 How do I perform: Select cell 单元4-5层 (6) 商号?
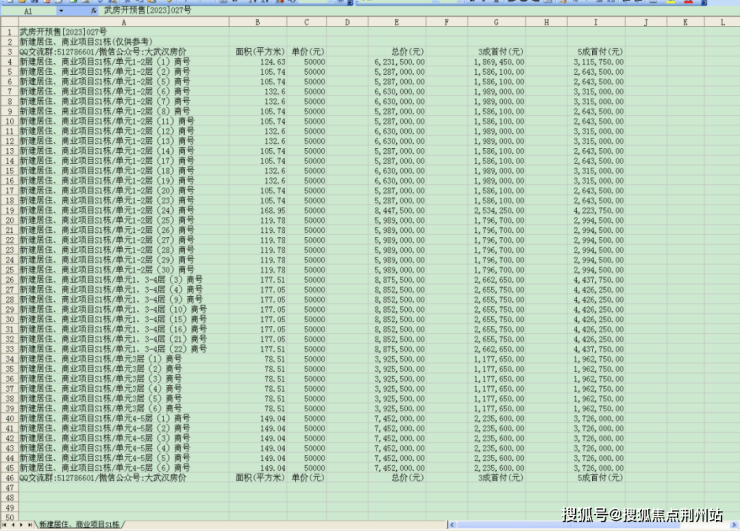124,468
